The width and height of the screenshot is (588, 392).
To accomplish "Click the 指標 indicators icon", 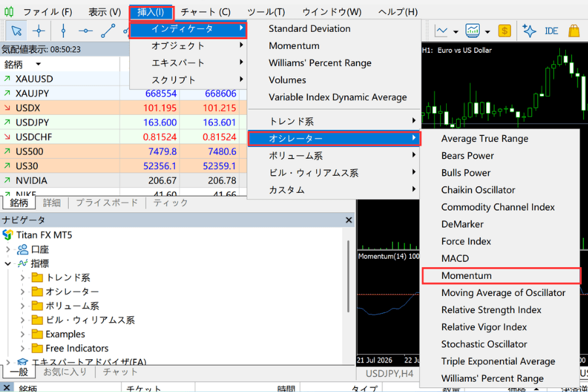I will 22,263.
